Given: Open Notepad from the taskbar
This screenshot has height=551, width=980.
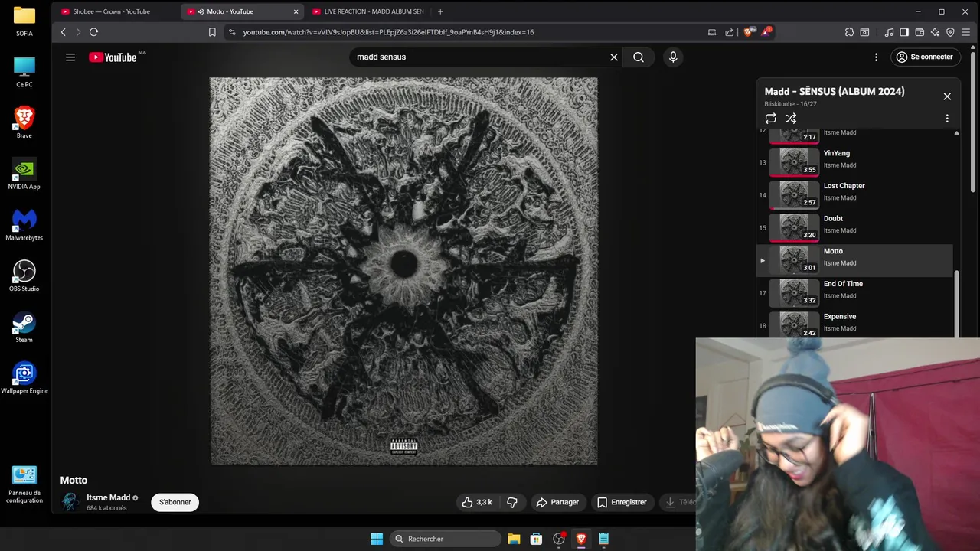Looking at the screenshot, I should pos(603,539).
